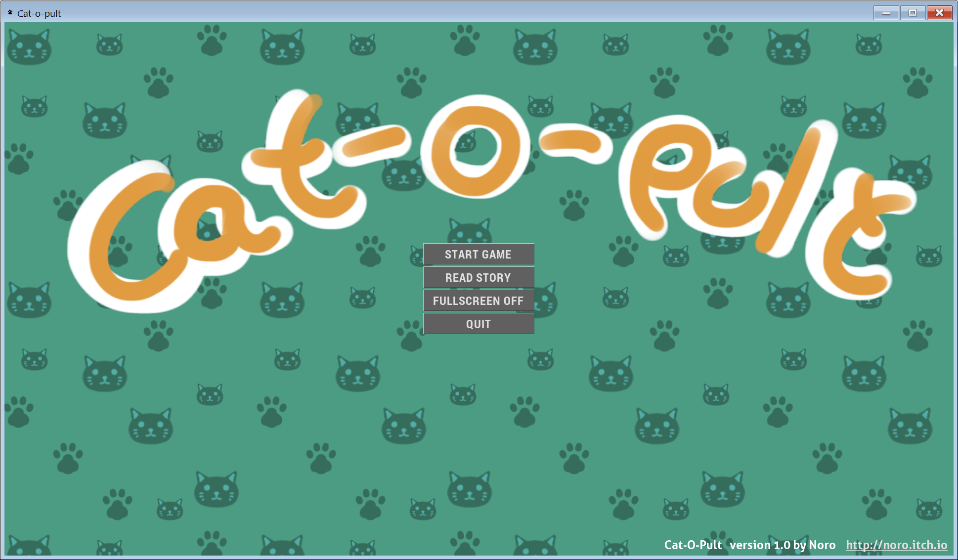The image size is (958, 560).
Task: Close the Cat-o-pult window
Action: coord(939,13)
